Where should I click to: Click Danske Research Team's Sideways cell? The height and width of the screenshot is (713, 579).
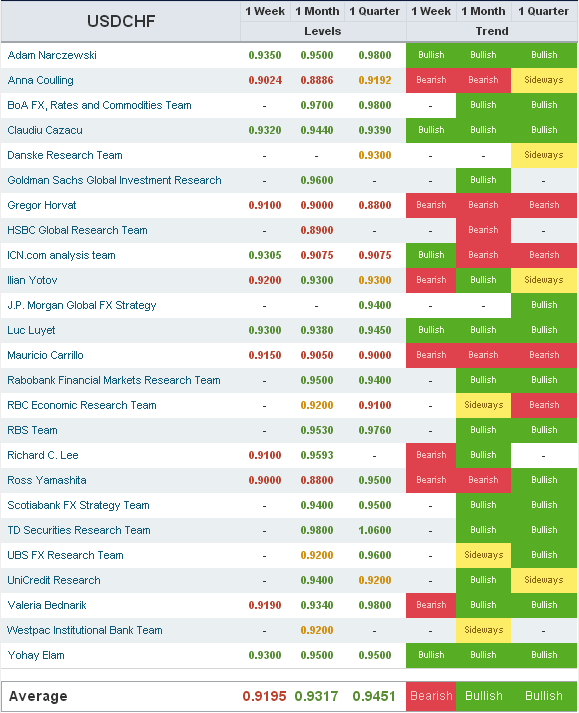(544, 156)
